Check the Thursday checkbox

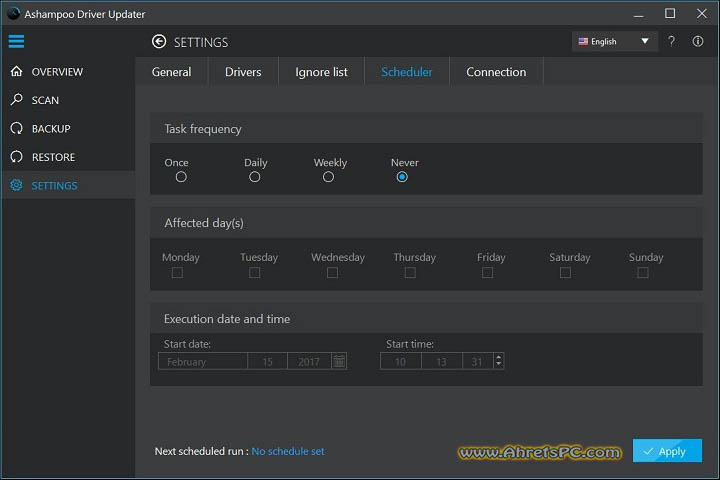[x=410, y=273]
